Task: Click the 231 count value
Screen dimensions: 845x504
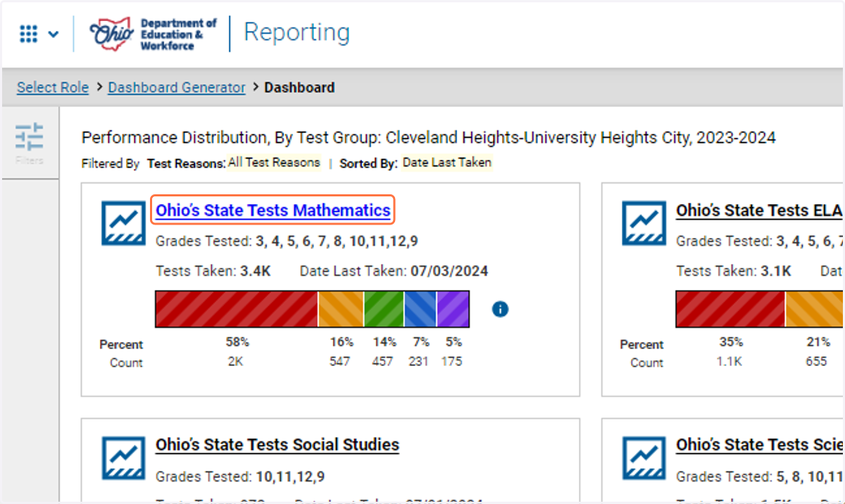Action: coord(419,362)
